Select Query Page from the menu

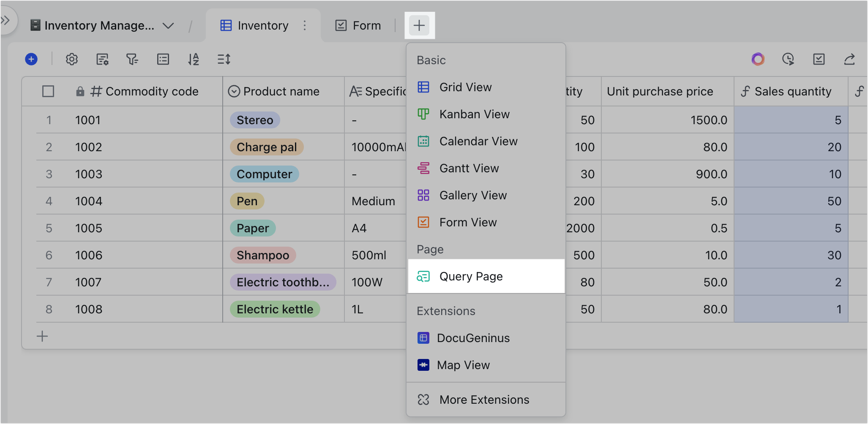tap(471, 276)
